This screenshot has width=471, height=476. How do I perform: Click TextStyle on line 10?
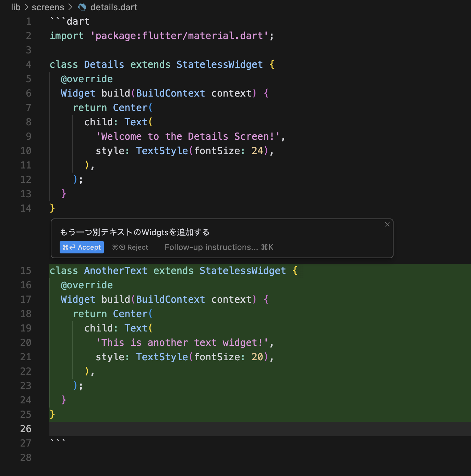pyautogui.click(x=162, y=151)
